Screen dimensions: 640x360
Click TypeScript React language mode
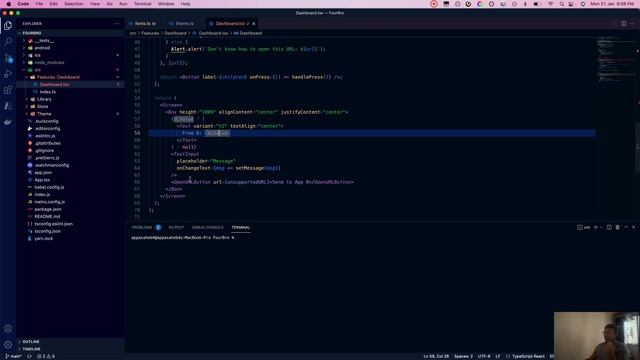pyautogui.click(x=528, y=356)
